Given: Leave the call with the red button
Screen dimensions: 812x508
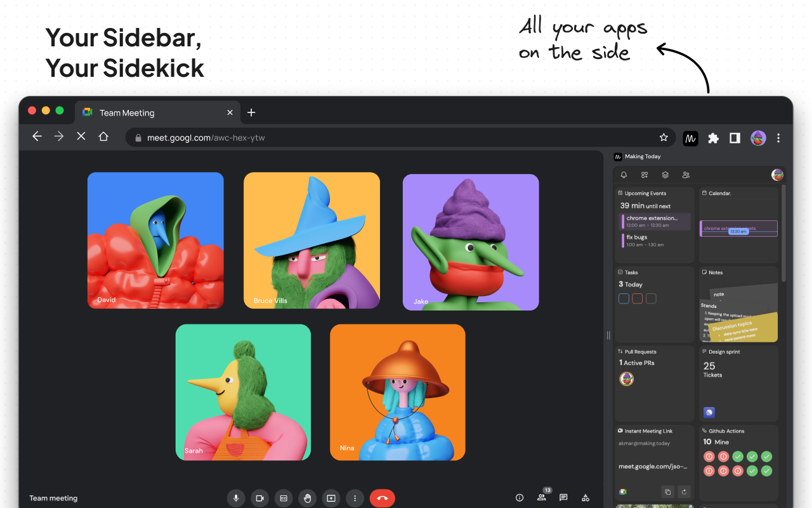Looking at the screenshot, I should (x=382, y=498).
